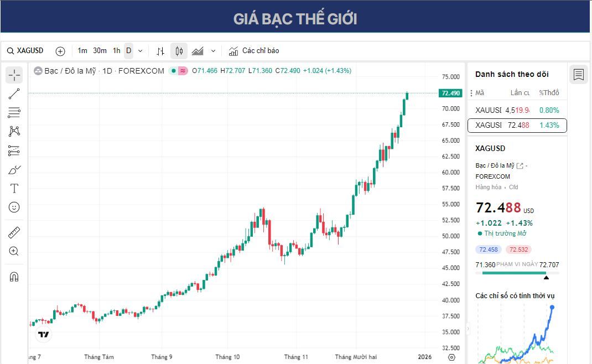Select the zoom-in tool
The width and height of the screenshot is (592, 364).
[x=14, y=251]
